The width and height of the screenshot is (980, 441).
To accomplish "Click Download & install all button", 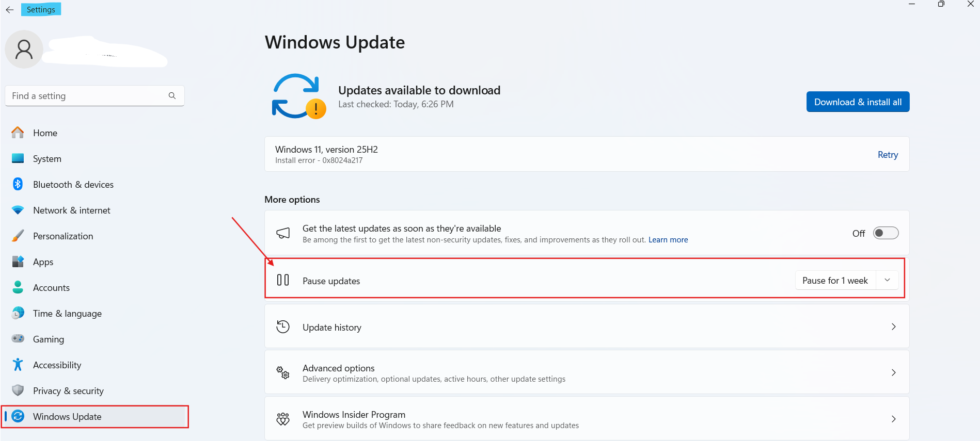I will click(858, 102).
